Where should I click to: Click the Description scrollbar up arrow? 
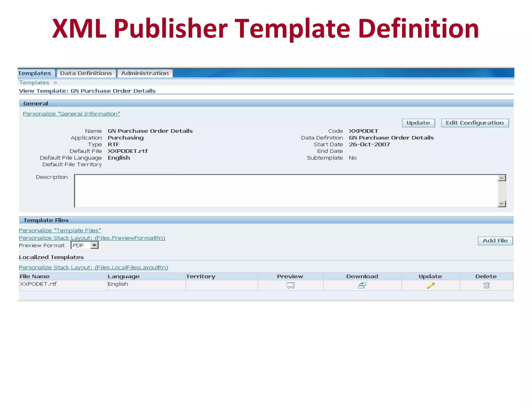pyautogui.click(x=502, y=178)
